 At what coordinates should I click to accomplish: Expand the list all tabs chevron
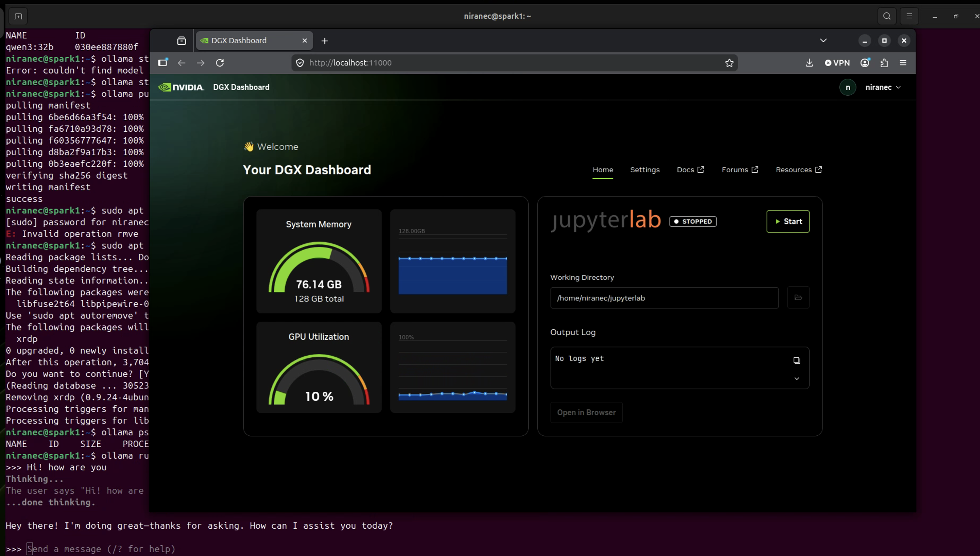(823, 41)
